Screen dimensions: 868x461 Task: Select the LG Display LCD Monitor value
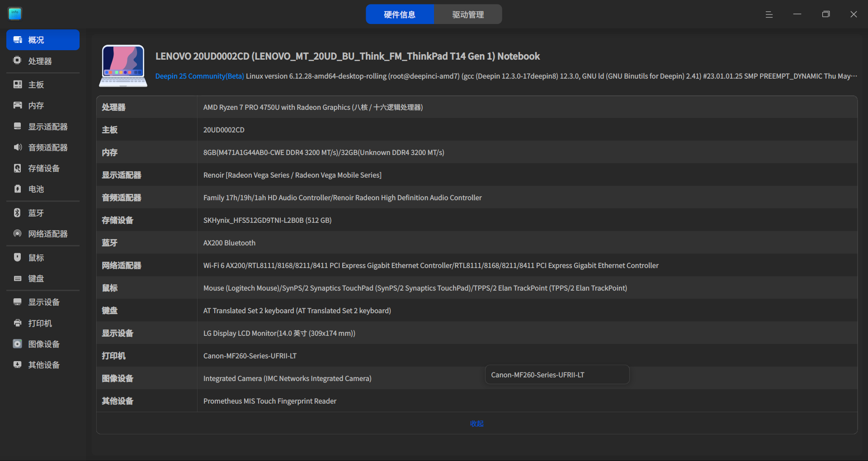pyautogui.click(x=279, y=333)
